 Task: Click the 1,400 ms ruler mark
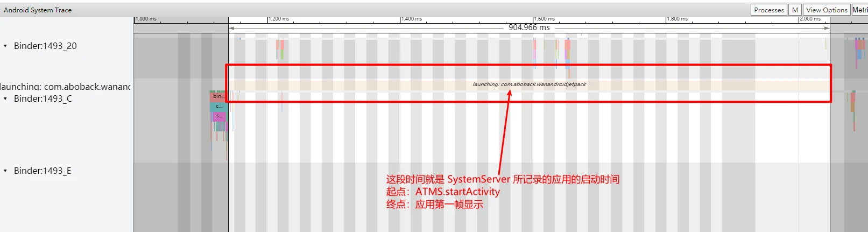pos(411,19)
